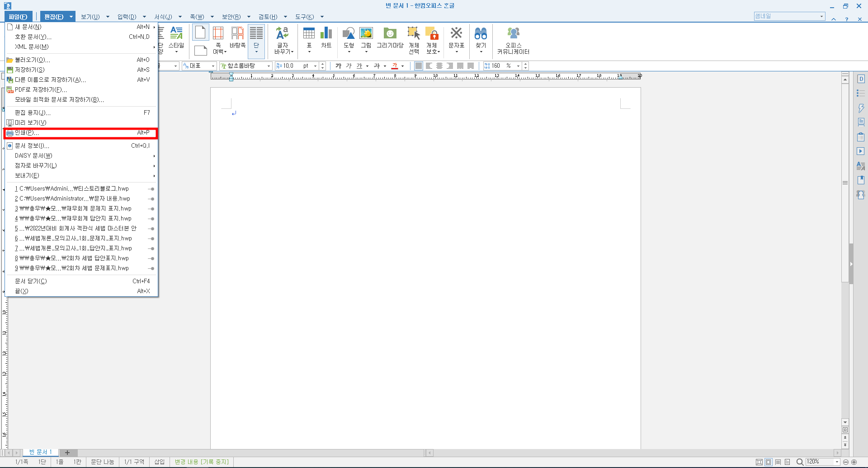
Task: Zoom out with the minus icon
Action: [846, 462]
